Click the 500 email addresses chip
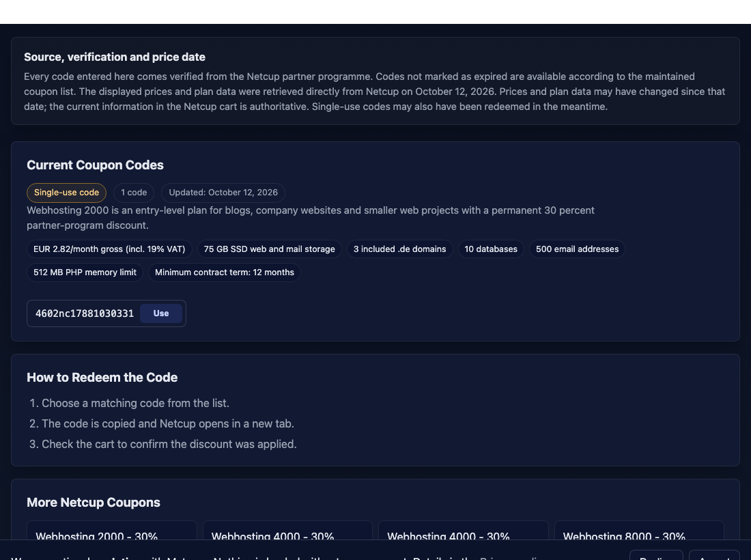Viewport: 751px width, 560px height. click(577, 249)
